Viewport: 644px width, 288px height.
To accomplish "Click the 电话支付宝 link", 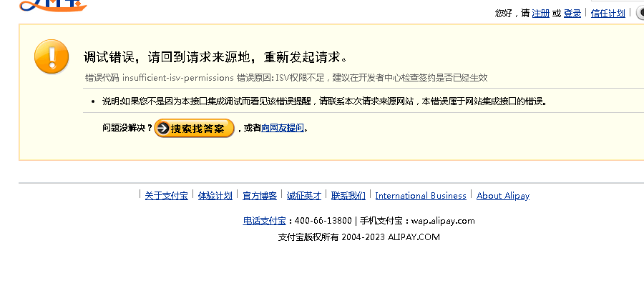I will [x=265, y=221].
